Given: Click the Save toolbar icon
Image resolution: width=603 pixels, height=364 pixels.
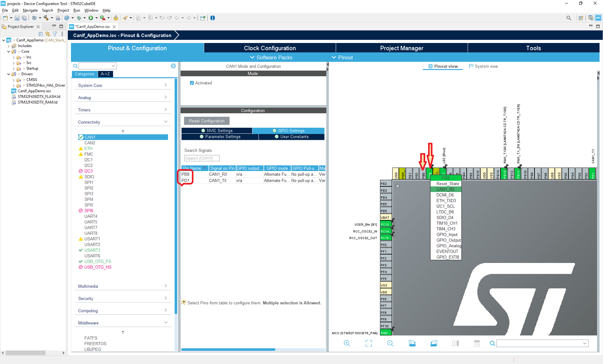Looking at the screenshot, I should 17,18.
